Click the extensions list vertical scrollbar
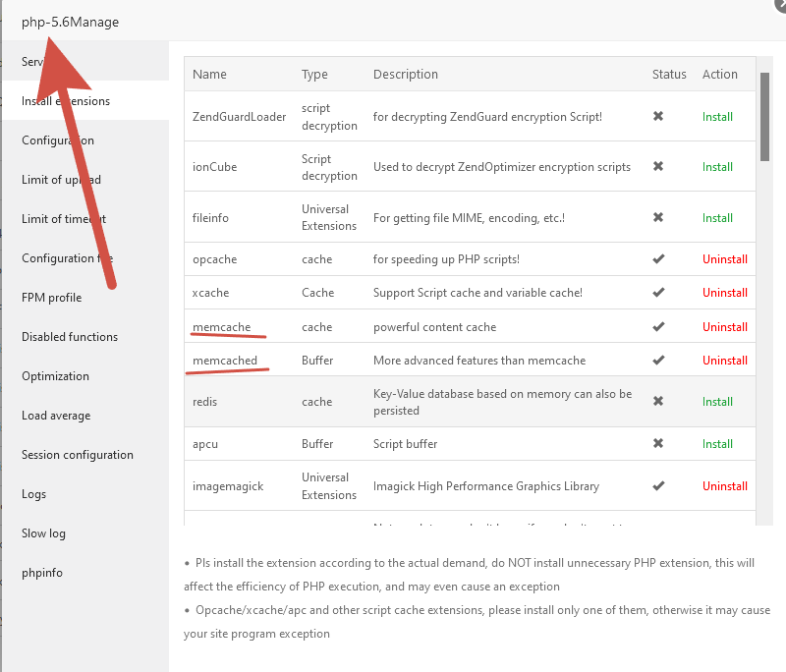Image resolution: width=786 pixels, height=672 pixels. pos(764,116)
